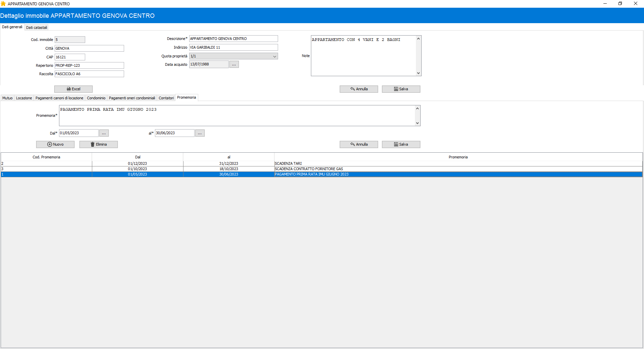Open the 'al' end date picker

tap(200, 133)
